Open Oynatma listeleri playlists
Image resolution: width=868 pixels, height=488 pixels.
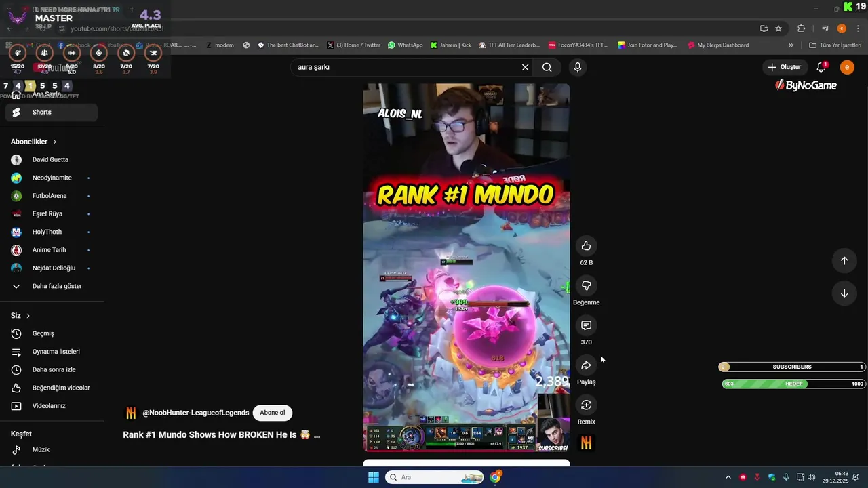[52, 352]
